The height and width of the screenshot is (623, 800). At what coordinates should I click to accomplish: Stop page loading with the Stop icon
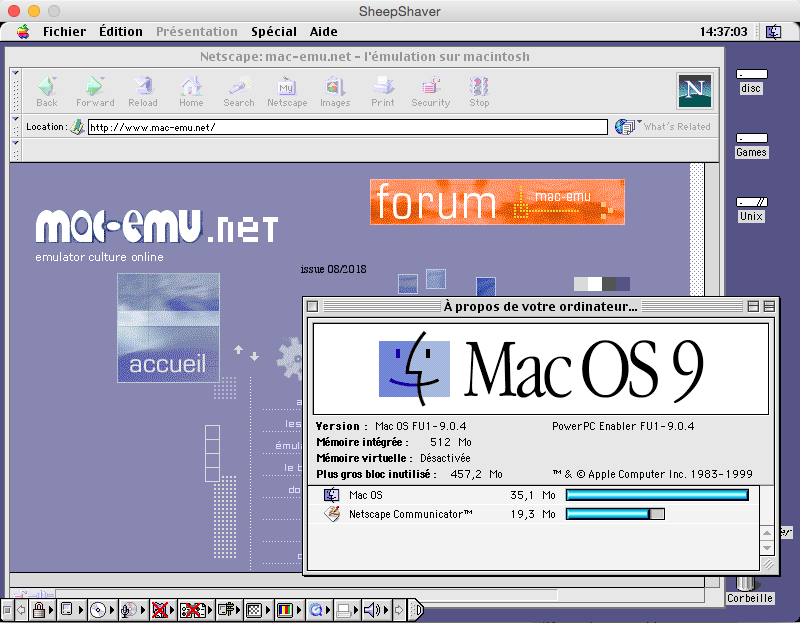click(x=479, y=92)
